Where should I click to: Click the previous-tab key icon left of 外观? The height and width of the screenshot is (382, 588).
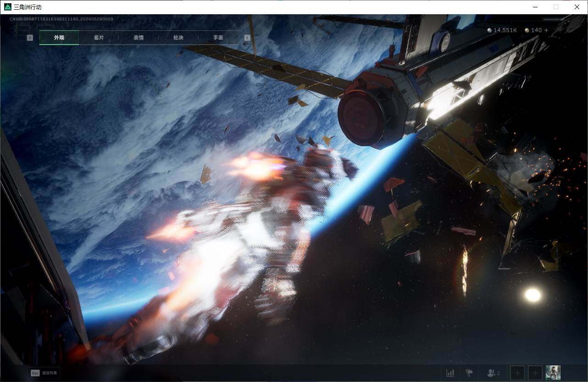[x=30, y=38]
